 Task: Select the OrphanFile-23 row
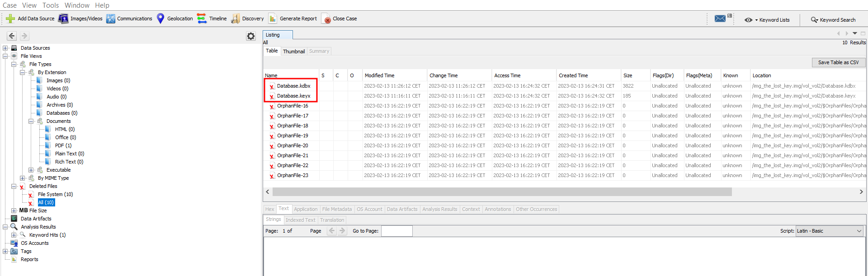click(565, 175)
